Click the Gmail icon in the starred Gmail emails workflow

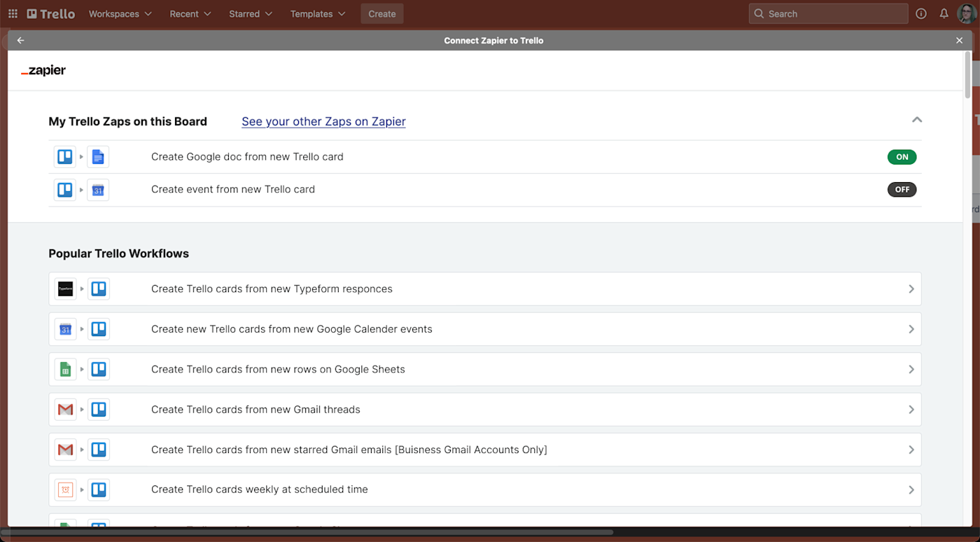pos(66,450)
